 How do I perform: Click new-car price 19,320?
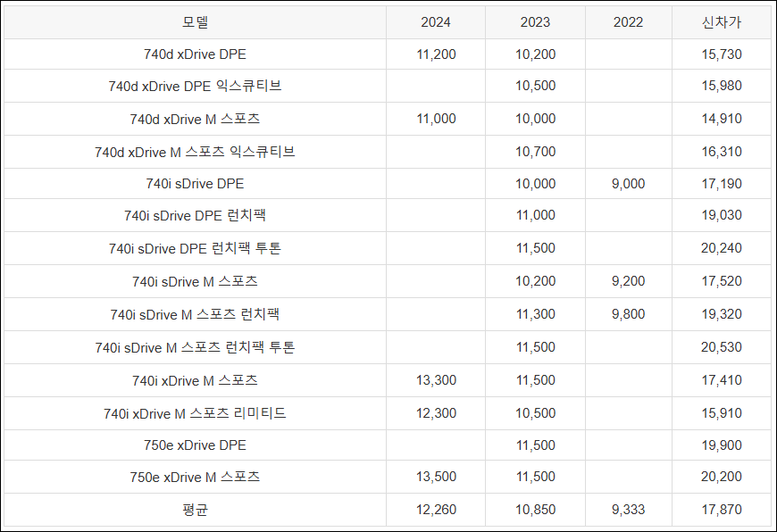pos(722,314)
